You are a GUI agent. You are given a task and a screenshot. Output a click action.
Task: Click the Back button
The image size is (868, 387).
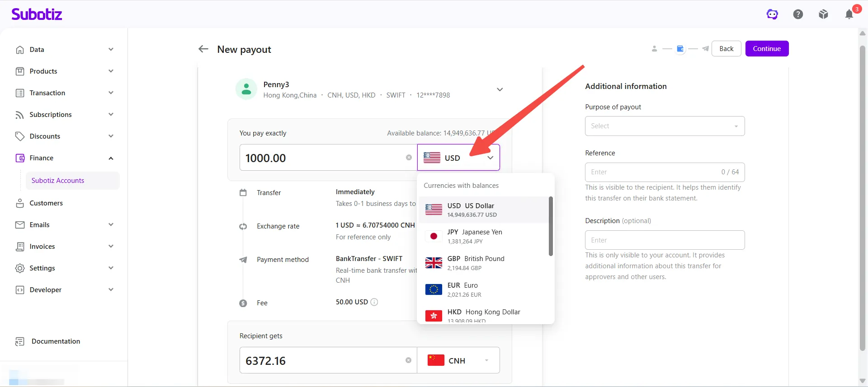(x=726, y=49)
